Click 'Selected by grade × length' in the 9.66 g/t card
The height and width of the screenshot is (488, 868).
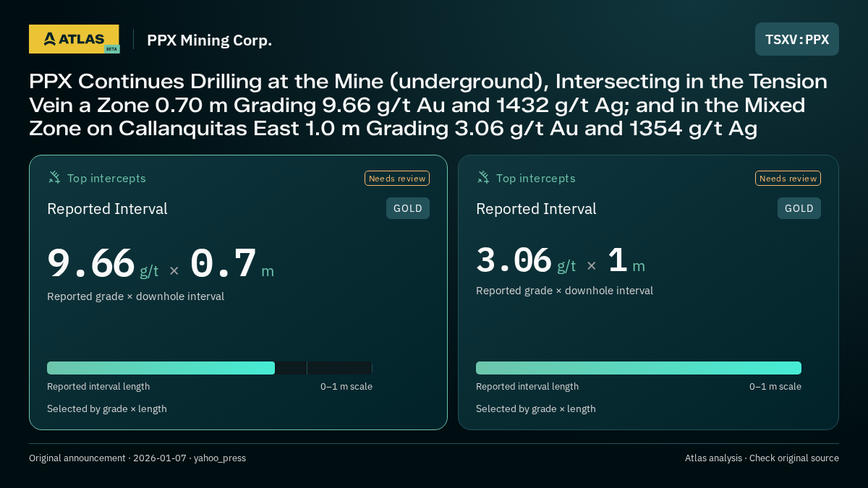(x=107, y=409)
